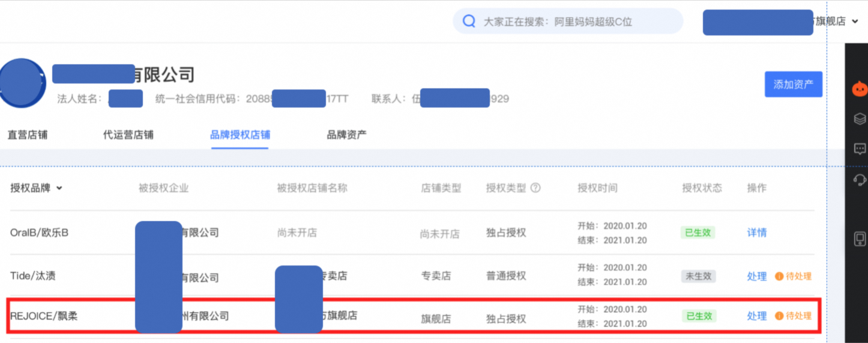
Task: Open the mobile phone icon in sidebar
Action: coord(860,238)
